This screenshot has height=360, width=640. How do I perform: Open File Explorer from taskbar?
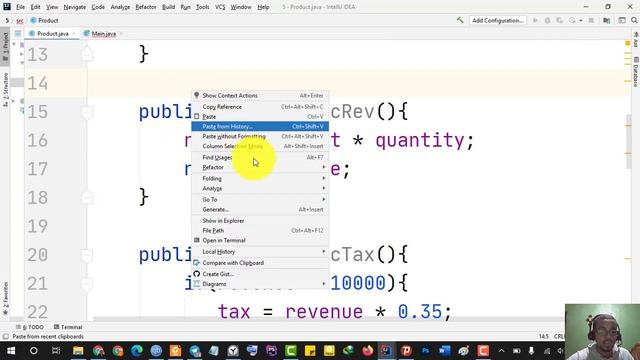coord(78,351)
